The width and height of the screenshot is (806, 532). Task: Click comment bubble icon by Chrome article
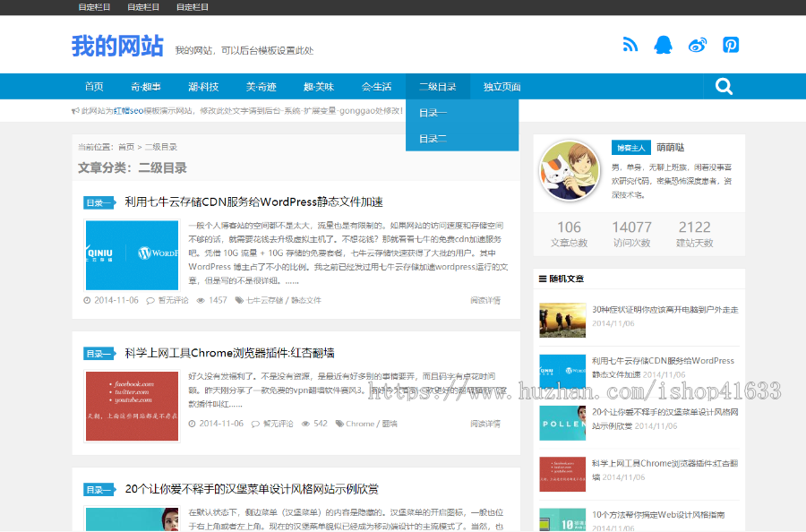point(255,424)
